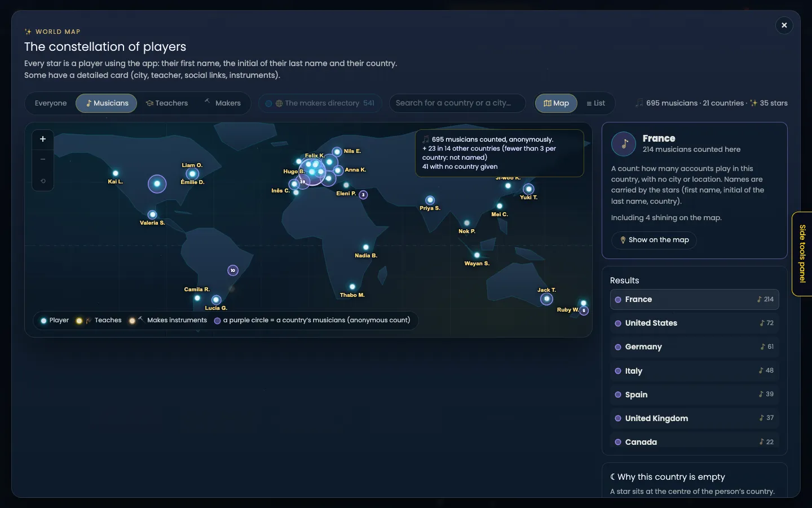Reset the map view

[x=43, y=181]
